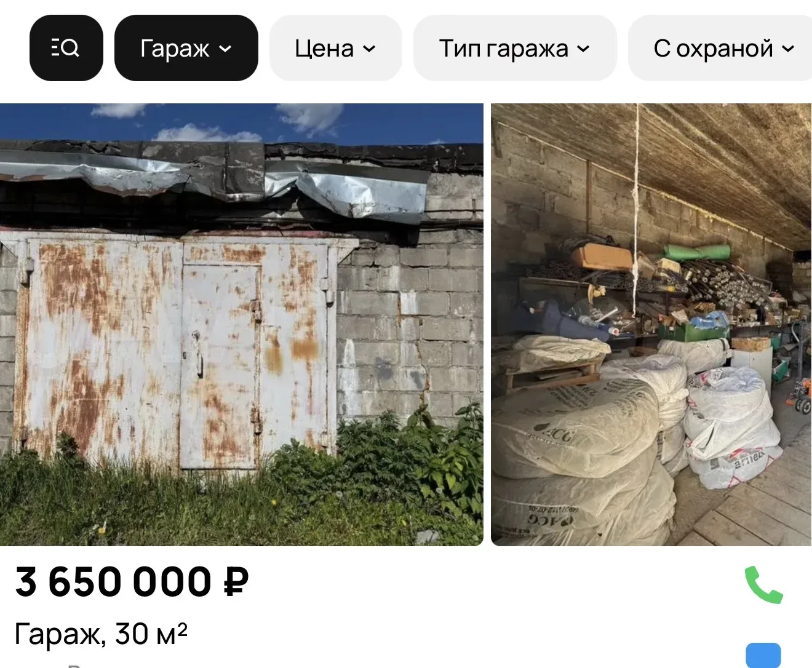Open listing via 3 650 000 ₽ price

[132, 582]
